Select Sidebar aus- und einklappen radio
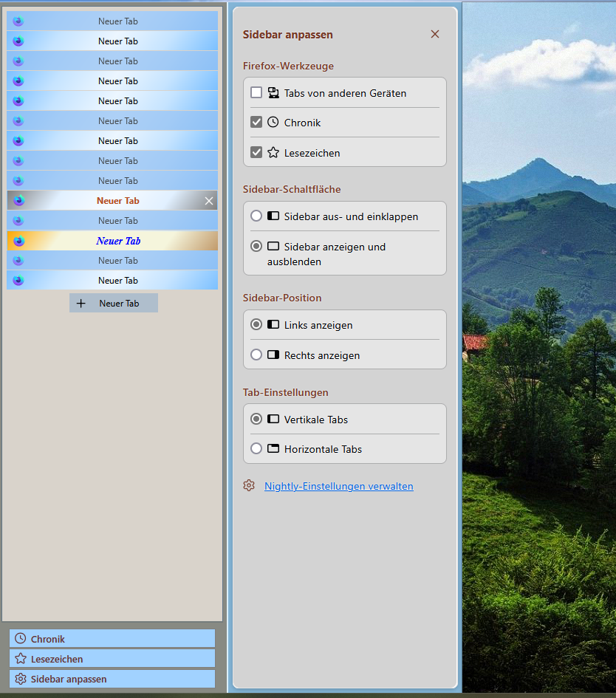Image resolution: width=616 pixels, height=698 pixels. point(256,216)
